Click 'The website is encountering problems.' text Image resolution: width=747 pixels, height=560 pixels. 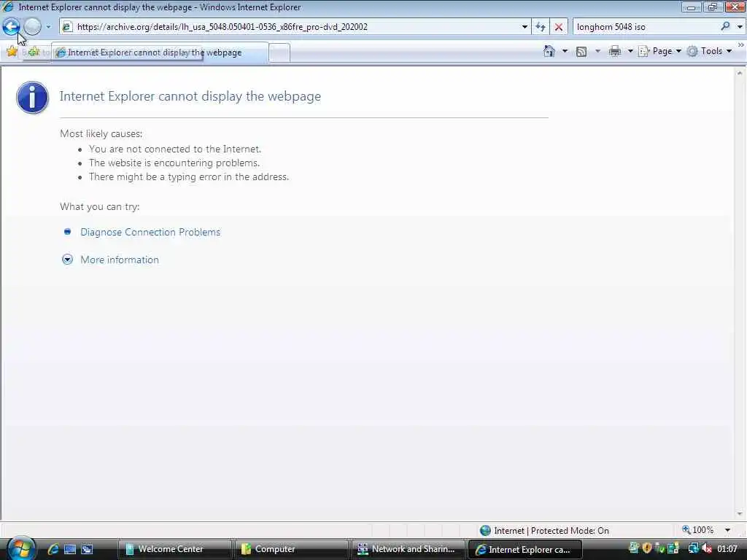point(174,163)
